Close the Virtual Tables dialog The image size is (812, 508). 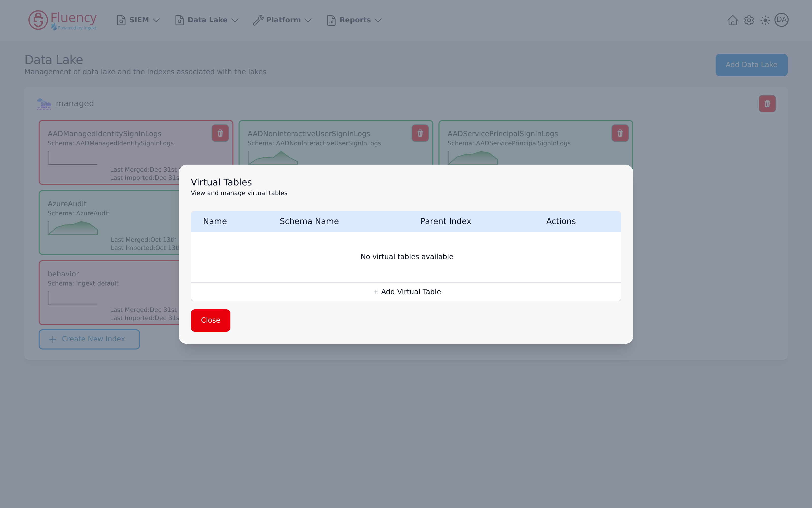[210, 321]
